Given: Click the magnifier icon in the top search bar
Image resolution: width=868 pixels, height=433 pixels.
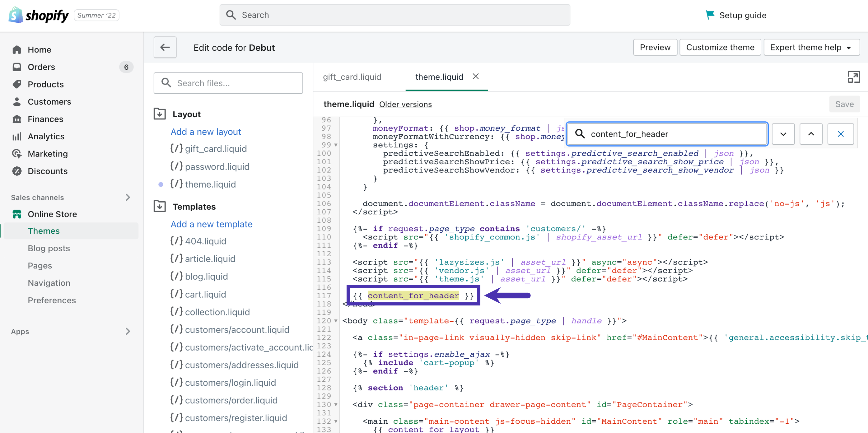Looking at the screenshot, I should click(x=231, y=15).
